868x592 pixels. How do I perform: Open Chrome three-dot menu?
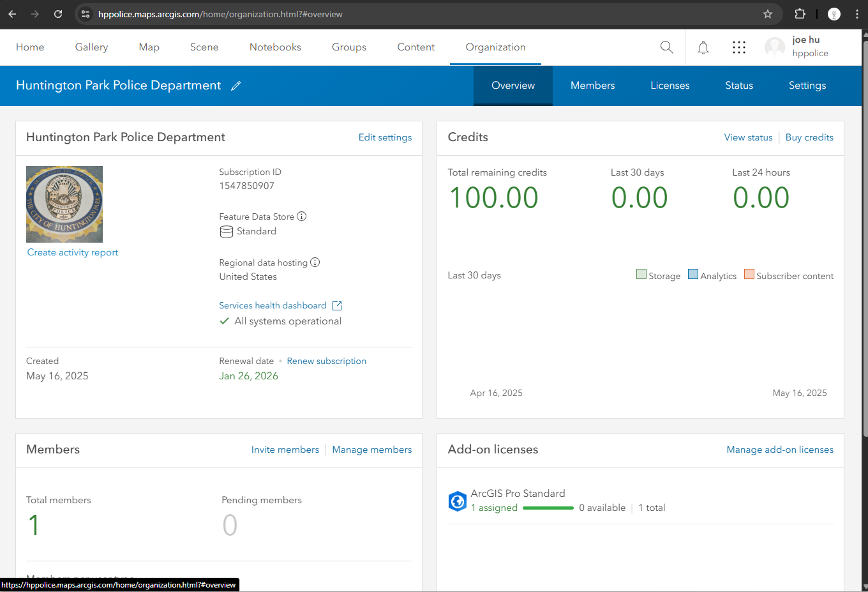tap(857, 14)
